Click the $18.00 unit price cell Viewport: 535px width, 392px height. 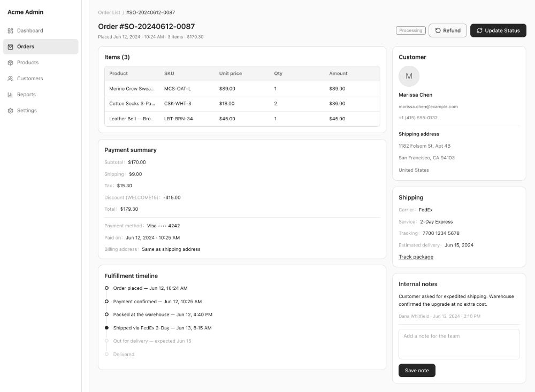227,104
